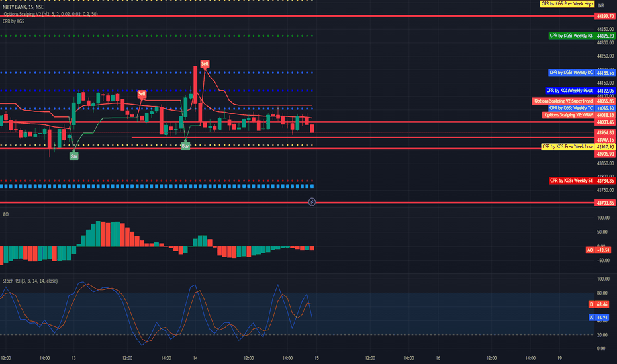
Task: Click the 43703.85 price tag
Action: click(x=605, y=203)
